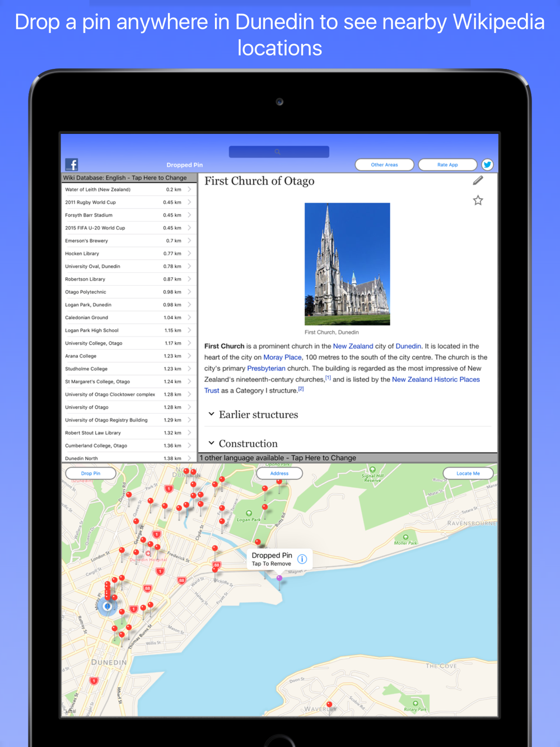Click the Rate App button
The width and height of the screenshot is (560, 747).
447,165
